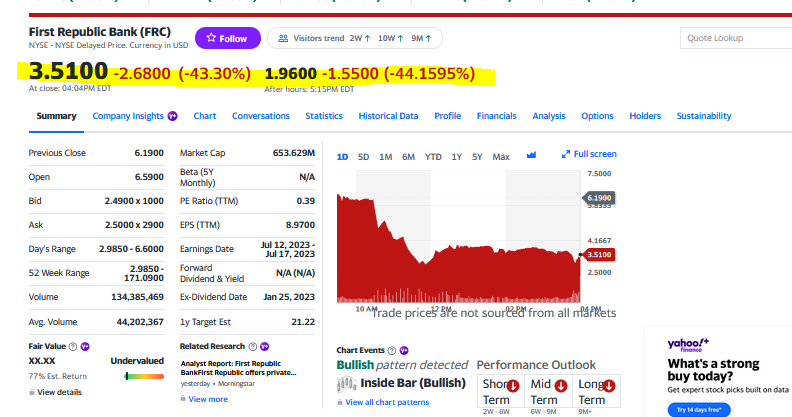Viewport: 792px width, 417px height.
Task: Click the Chart Events premium badge
Action: 404,350
